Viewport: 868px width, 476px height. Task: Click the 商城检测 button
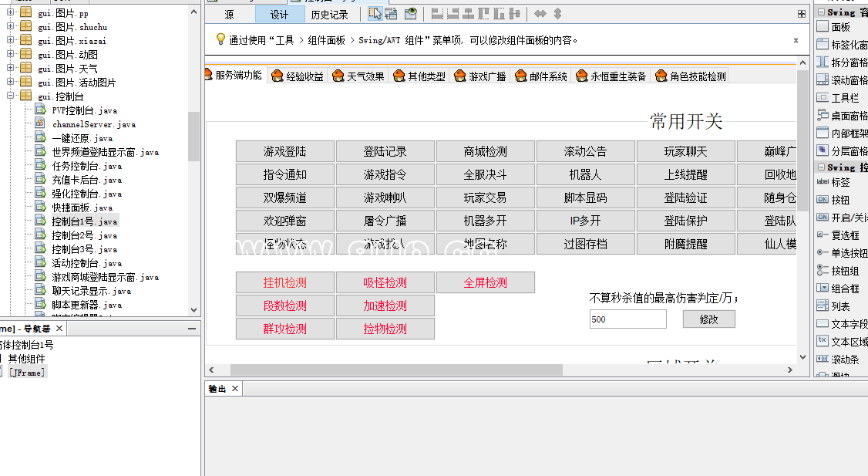(486, 151)
